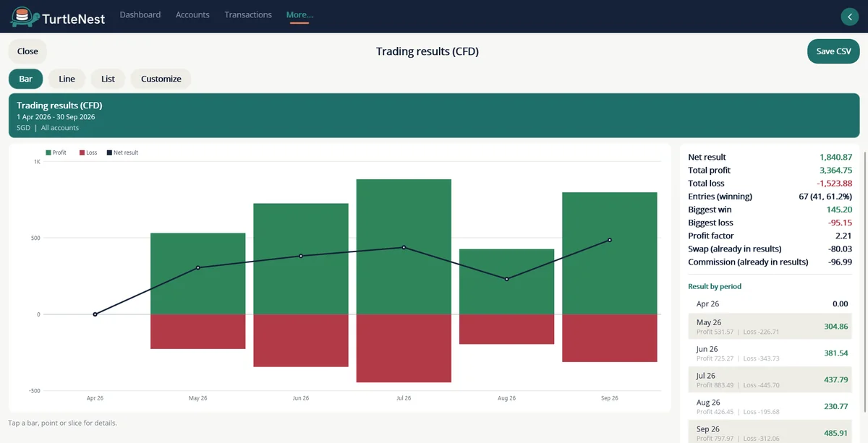Click the Jun 26 green profit bar

pyautogui.click(x=301, y=259)
